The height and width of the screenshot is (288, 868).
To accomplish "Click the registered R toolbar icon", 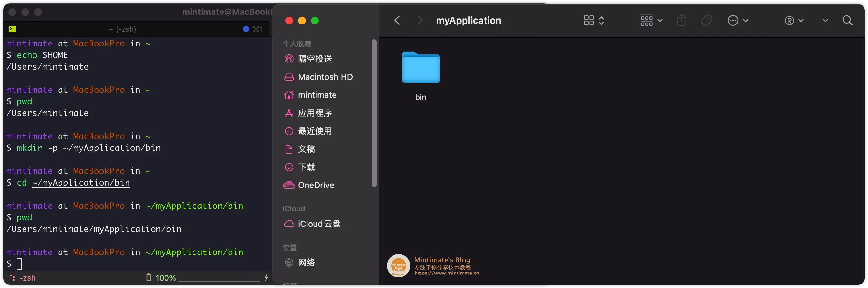I will point(789,21).
